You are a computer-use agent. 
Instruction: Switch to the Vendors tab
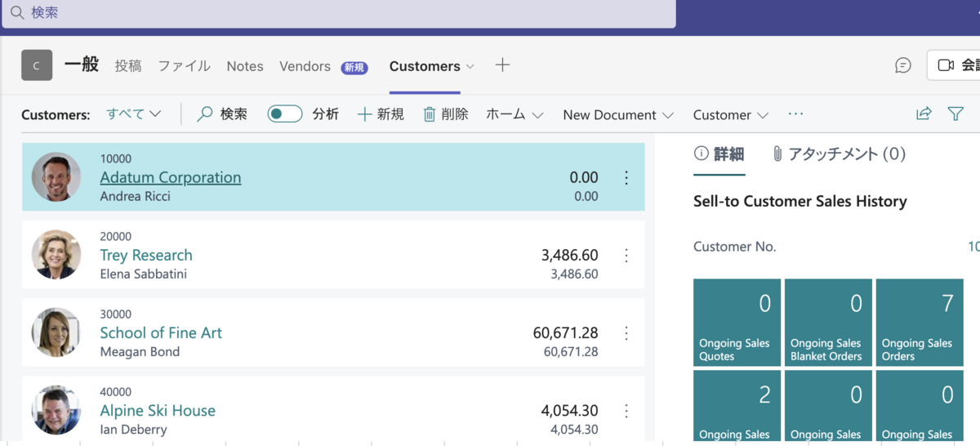pyautogui.click(x=305, y=66)
